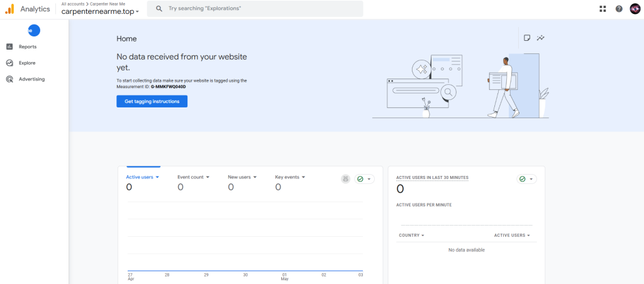Select the Home blue circle nav item
644x284 pixels.
click(34, 30)
